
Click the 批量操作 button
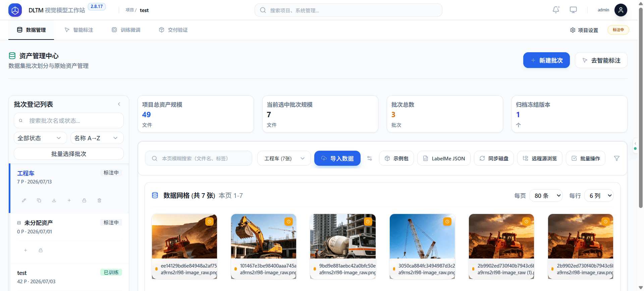(x=586, y=158)
